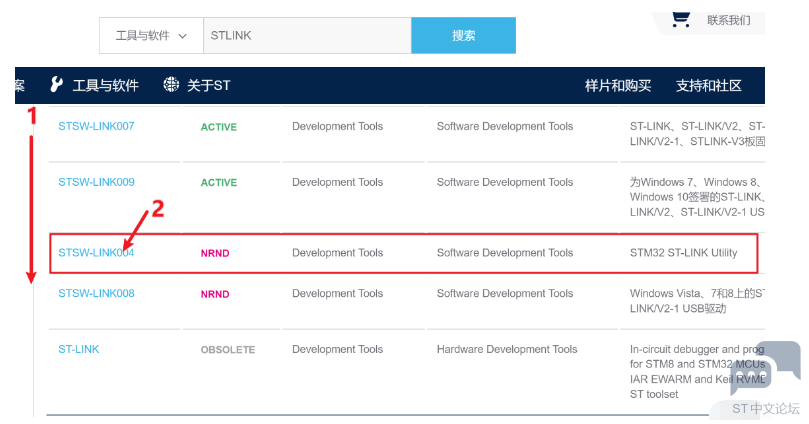The height and width of the screenshot is (424, 809).
Task: Open the STSW-LINK007 product link
Action: pos(96,126)
